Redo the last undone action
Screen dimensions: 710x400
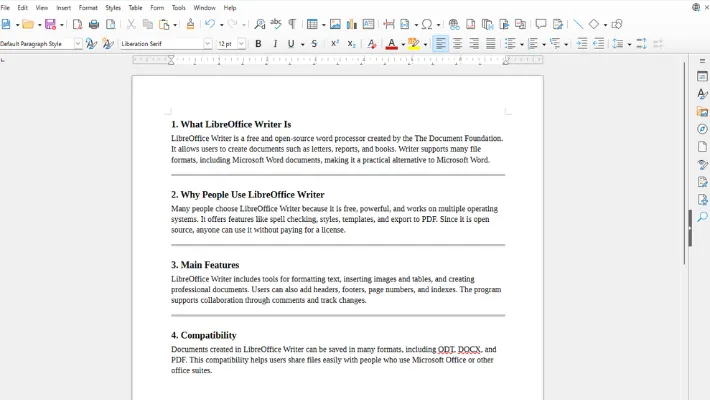[232, 24]
